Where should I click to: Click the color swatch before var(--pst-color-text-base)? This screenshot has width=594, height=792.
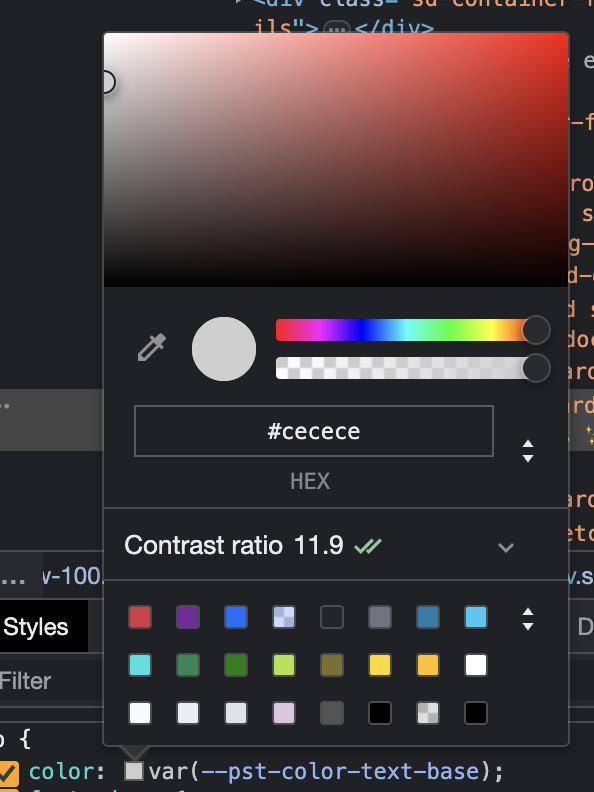pyautogui.click(x=134, y=771)
